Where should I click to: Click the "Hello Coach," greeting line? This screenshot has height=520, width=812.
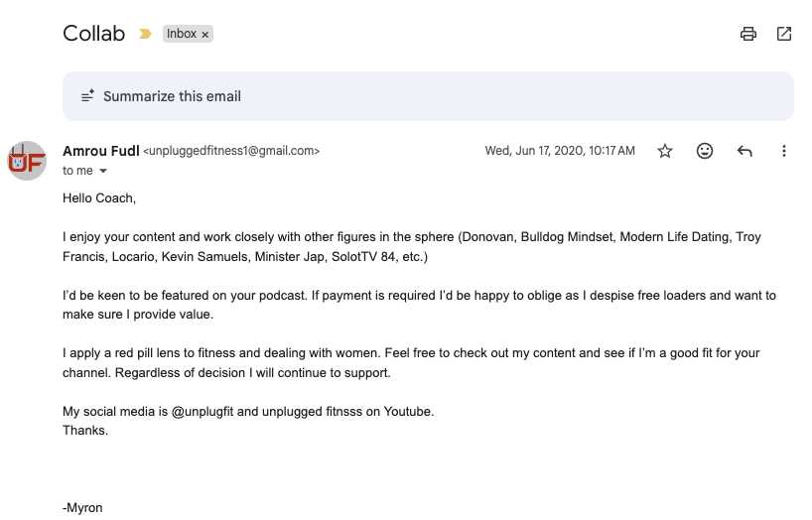99,198
